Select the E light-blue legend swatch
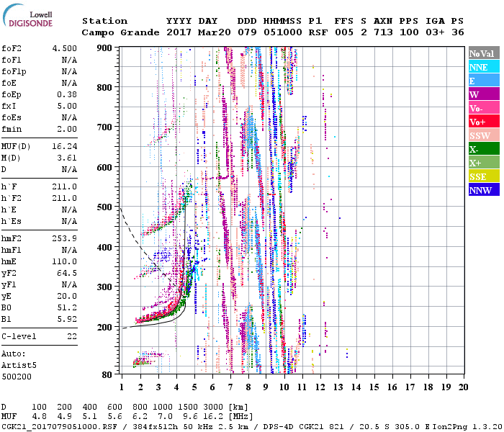 pos(484,81)
